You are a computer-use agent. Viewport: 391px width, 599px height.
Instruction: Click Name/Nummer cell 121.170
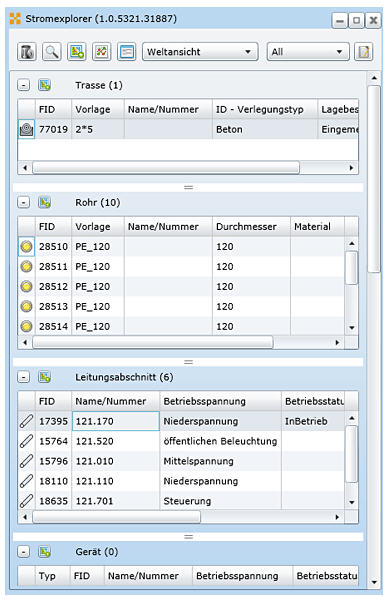(x=116, y=421)
